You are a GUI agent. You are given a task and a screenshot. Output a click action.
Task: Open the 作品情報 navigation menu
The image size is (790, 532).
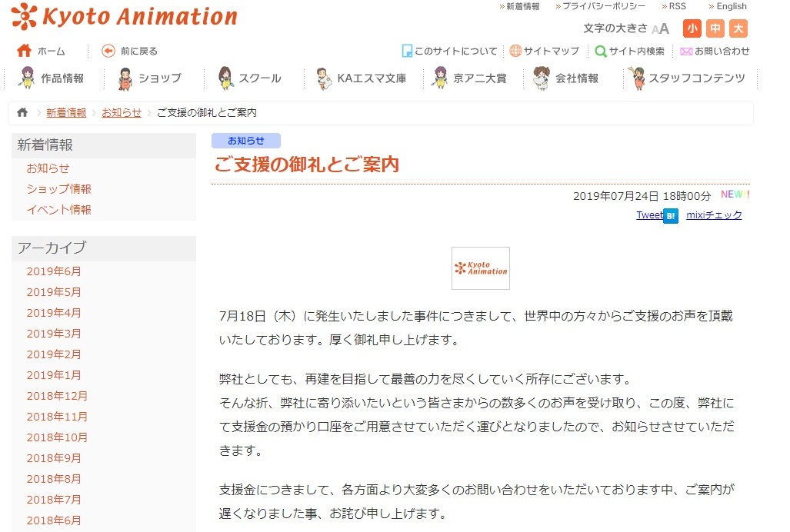tap(52, 78)
